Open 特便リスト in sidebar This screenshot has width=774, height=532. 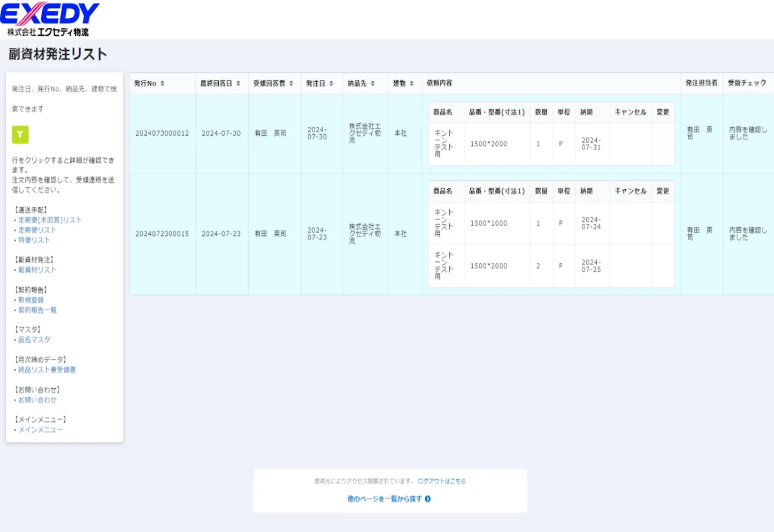(x=34, y=241)
